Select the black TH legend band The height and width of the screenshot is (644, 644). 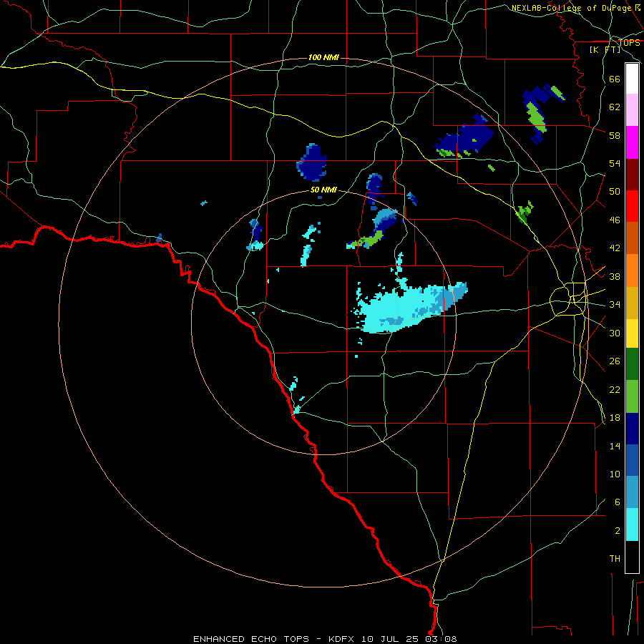coord(632,557)
